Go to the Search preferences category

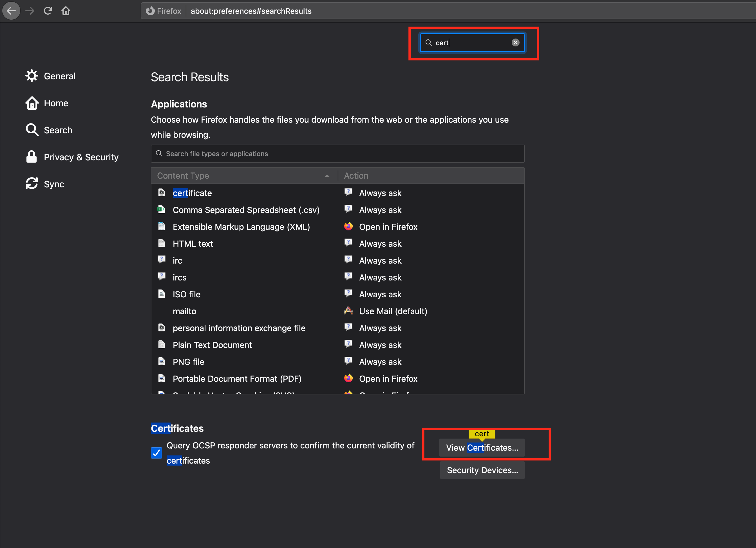point(58,130)
